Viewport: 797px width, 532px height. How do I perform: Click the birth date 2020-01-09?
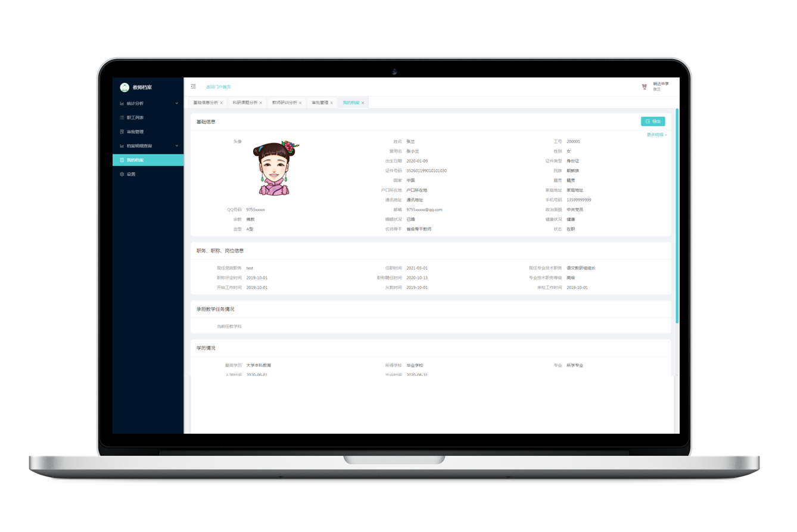pyautogui.click(x=417, y=161)
